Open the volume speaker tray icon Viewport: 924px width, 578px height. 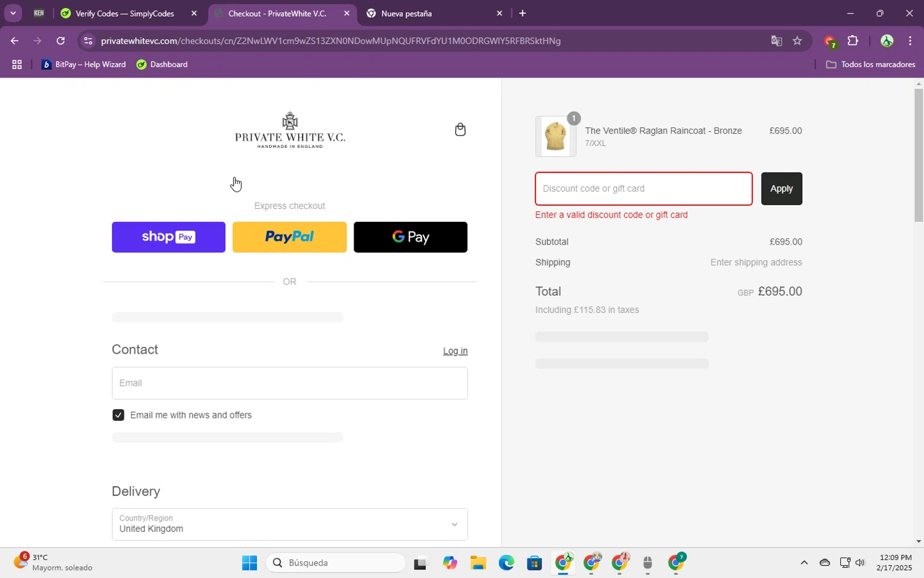[x=861, y=563]
